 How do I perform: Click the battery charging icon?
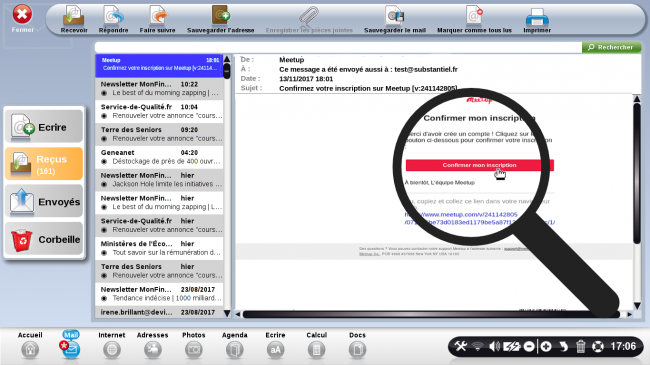512,346
